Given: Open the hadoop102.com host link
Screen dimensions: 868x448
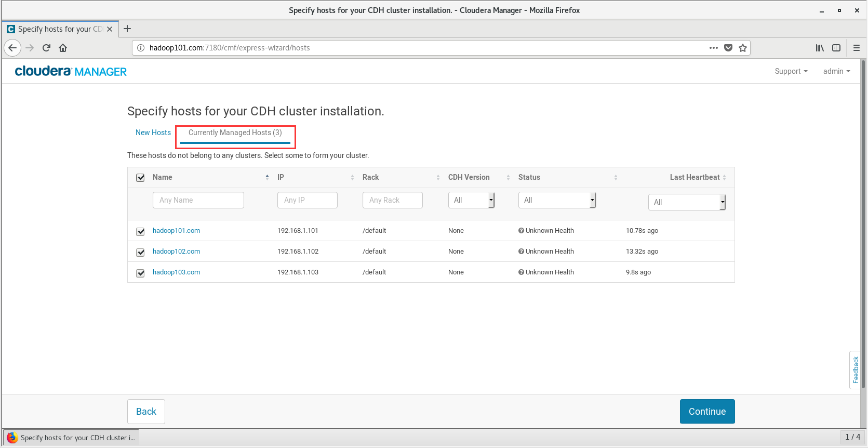Looking at the screenshot, I should pos(176,252).
